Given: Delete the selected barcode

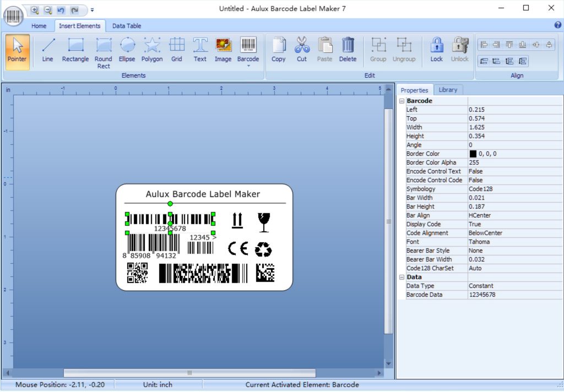Looking at the screenshot, I should point(348,48).
